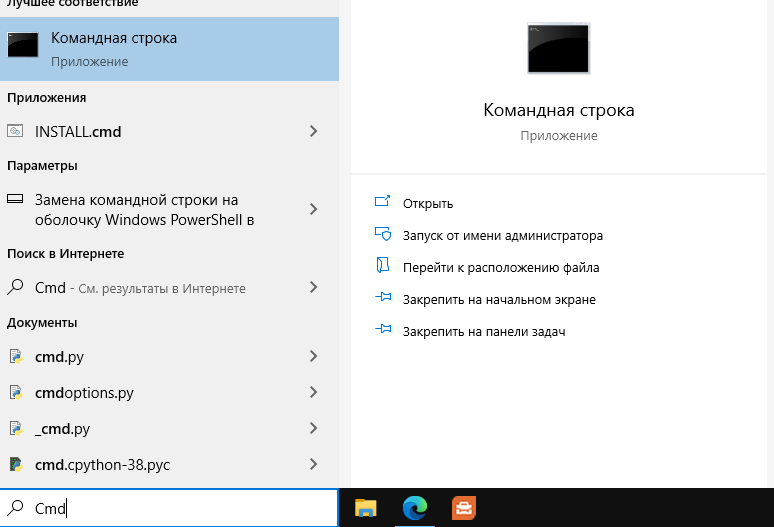Image resolution: width=774 pixels, height=527 pixels.
Task: Click the magnifier icon beside Cmd web result
Action: (x=15, y=287)
